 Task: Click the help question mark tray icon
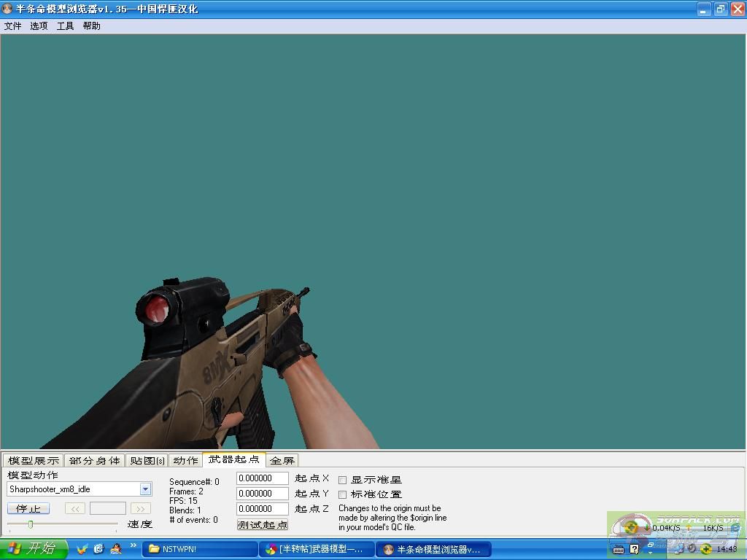634,549
